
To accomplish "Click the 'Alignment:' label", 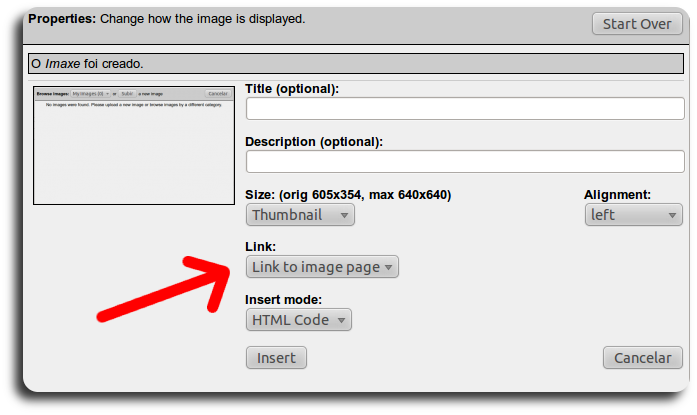I will point(617,195).
